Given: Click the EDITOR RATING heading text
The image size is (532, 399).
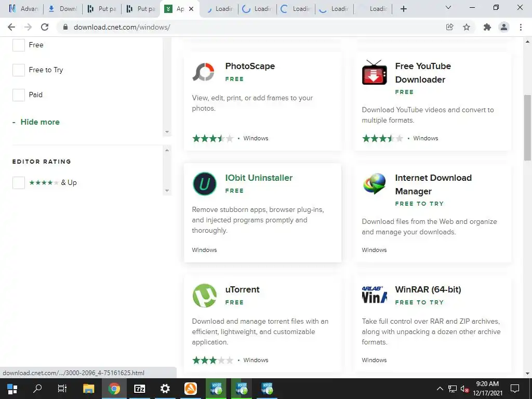Looking at the screenshot, I should click(42, 162).
